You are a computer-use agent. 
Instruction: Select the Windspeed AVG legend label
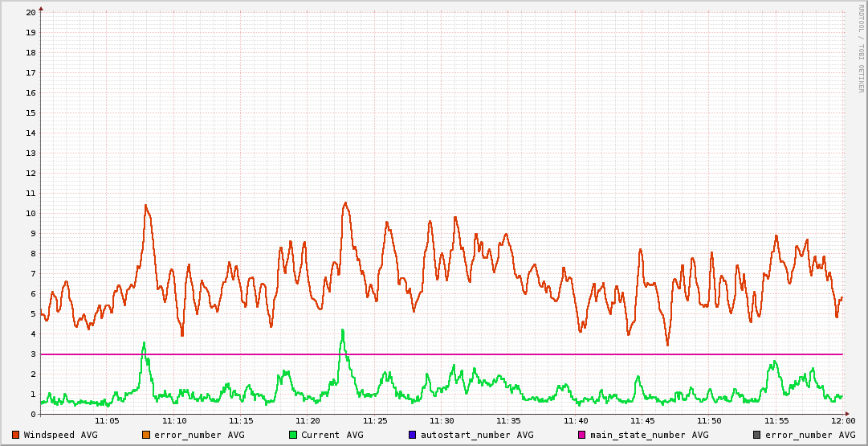pyautogui.click(x=61, y=435)
